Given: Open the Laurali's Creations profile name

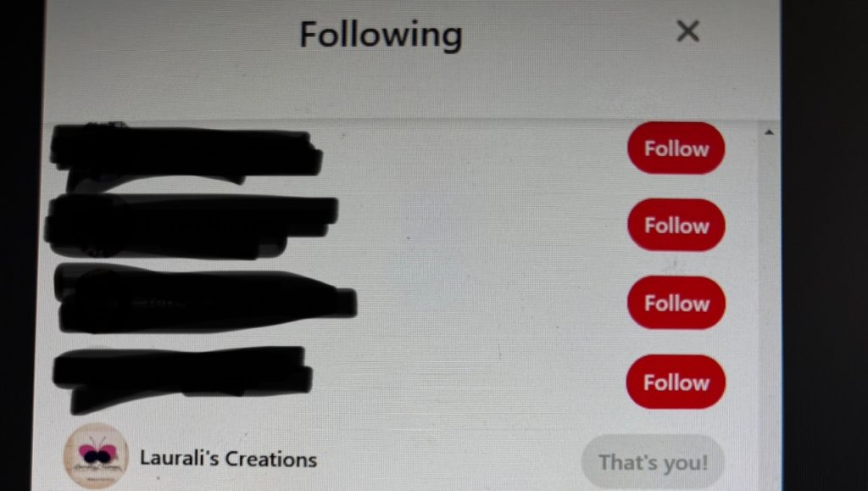Looking at the screenshot, I should tap(228, 459).
